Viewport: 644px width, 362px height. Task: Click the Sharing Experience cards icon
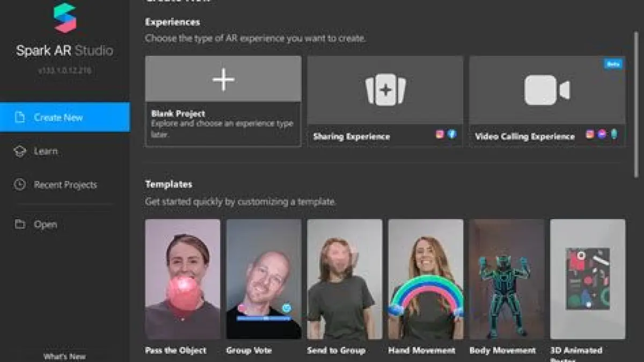point(385,90)
